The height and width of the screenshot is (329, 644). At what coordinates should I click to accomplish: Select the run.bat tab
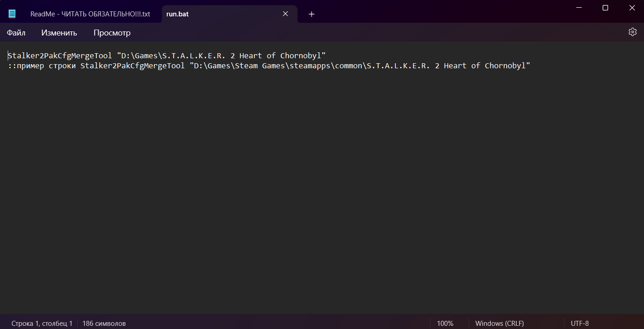pyautogui.click(x=177, y=14)
